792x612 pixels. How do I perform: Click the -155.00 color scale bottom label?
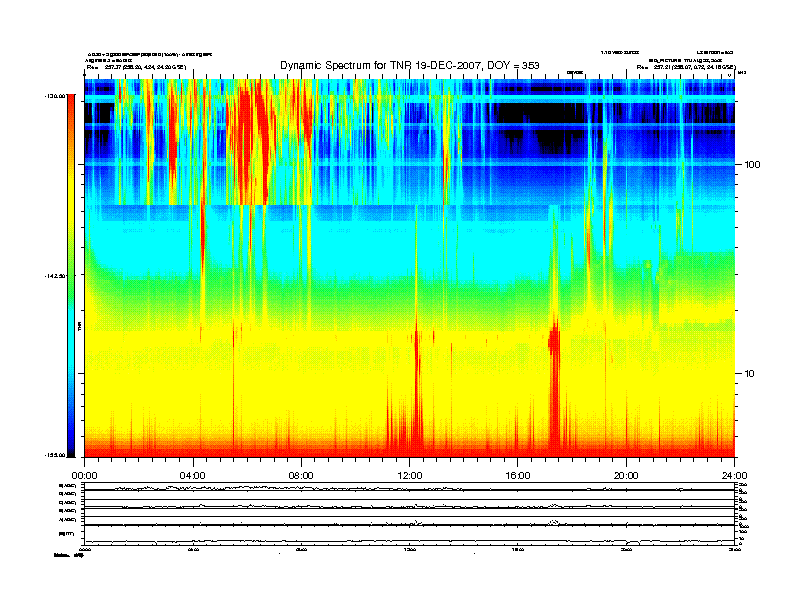[56, 455]
